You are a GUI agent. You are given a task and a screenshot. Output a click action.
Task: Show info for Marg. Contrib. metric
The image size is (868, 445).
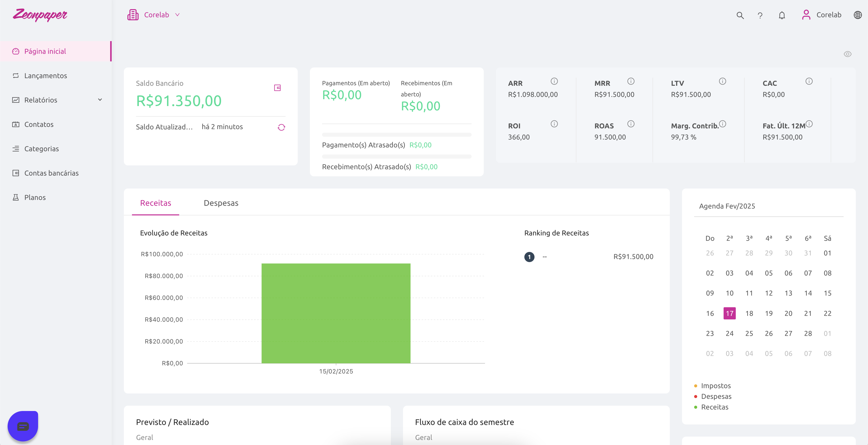pos(722,124)
